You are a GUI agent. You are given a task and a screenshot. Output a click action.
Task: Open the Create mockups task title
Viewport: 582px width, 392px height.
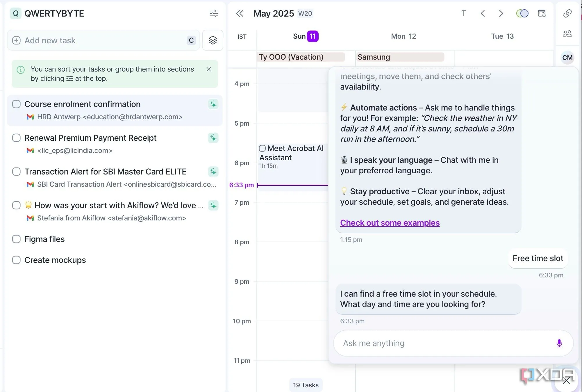coord(55,260)
